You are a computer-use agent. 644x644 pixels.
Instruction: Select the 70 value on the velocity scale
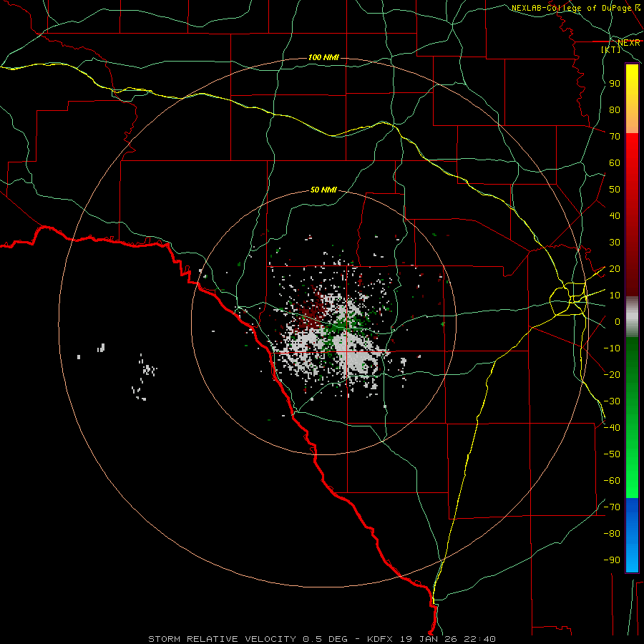click(615, 137)
